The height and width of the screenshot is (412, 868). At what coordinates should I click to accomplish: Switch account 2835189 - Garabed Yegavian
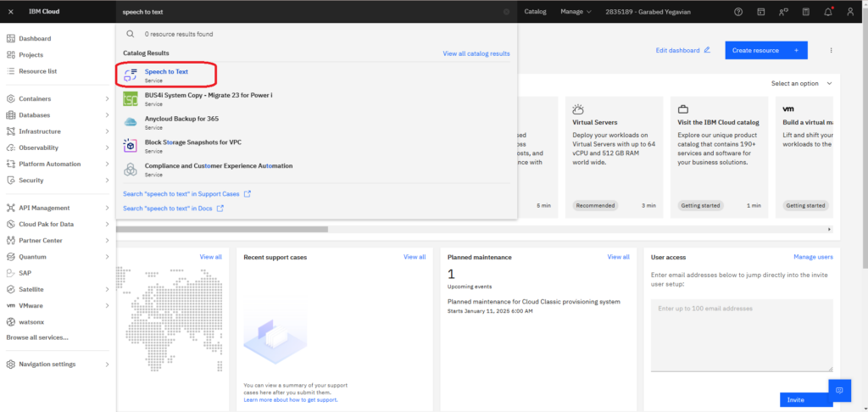(648, 12)
